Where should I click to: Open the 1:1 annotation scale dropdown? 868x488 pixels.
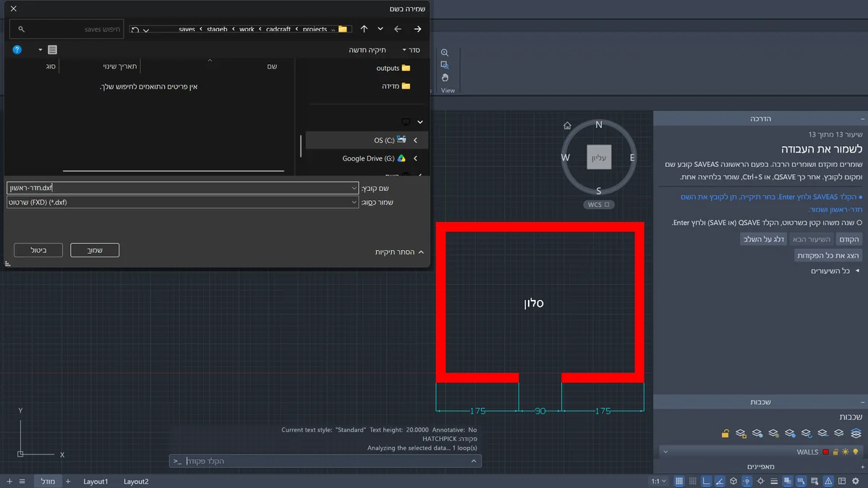659,481
